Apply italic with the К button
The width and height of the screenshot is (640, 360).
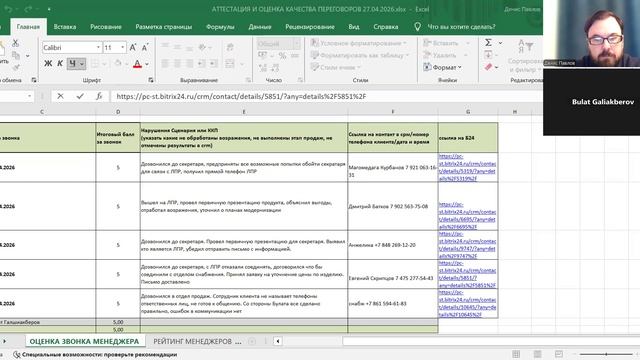coord(60,64)
